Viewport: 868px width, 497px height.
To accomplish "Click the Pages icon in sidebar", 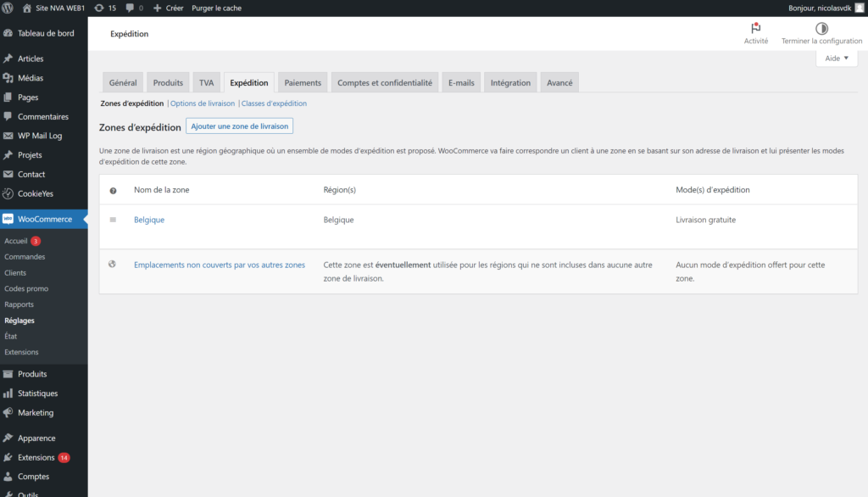I will click(x=8, y=97).
